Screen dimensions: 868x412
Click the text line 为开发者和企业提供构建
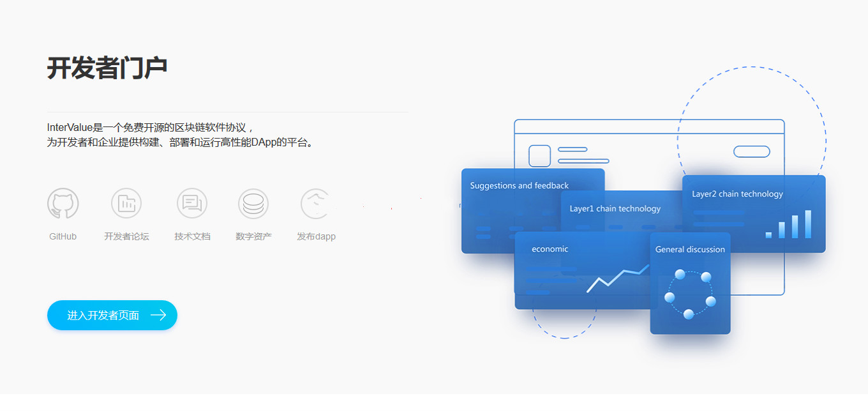pyautogui.click(x=181, y=142)
